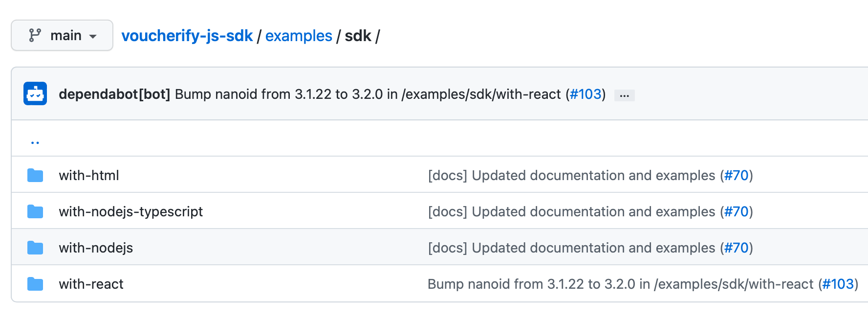Go to voucherify-js-sdk repository root
Image resolution: width=868 pixels, height=323 pixels.
point(187,36)
